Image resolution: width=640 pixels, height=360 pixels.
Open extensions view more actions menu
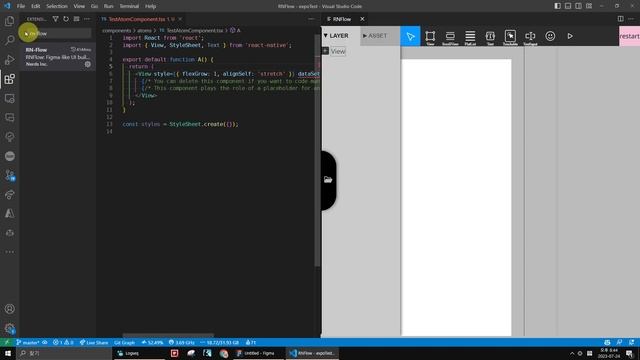pos(87,19)
